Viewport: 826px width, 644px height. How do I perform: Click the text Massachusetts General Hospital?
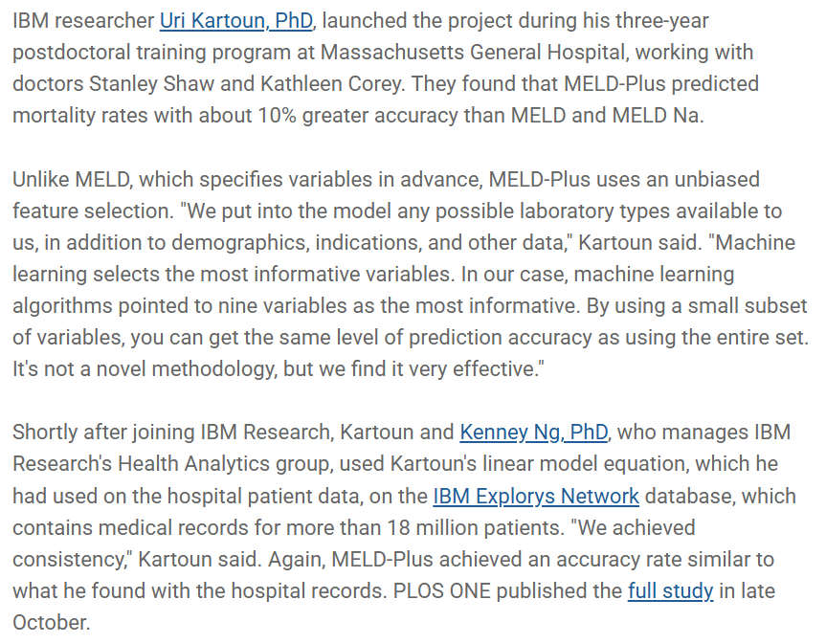click(x=473, y=53)
